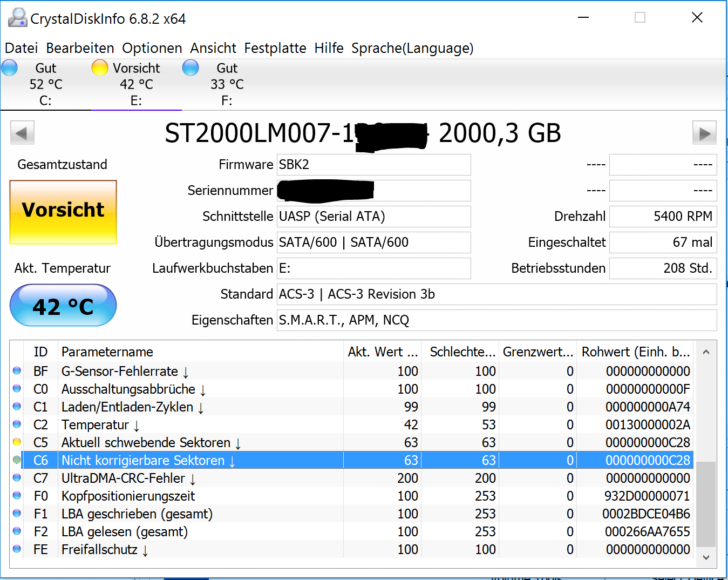Click the Laufwerkbuchstaben field E:
This screenshot has width=728, height=580.
(373, 268)
